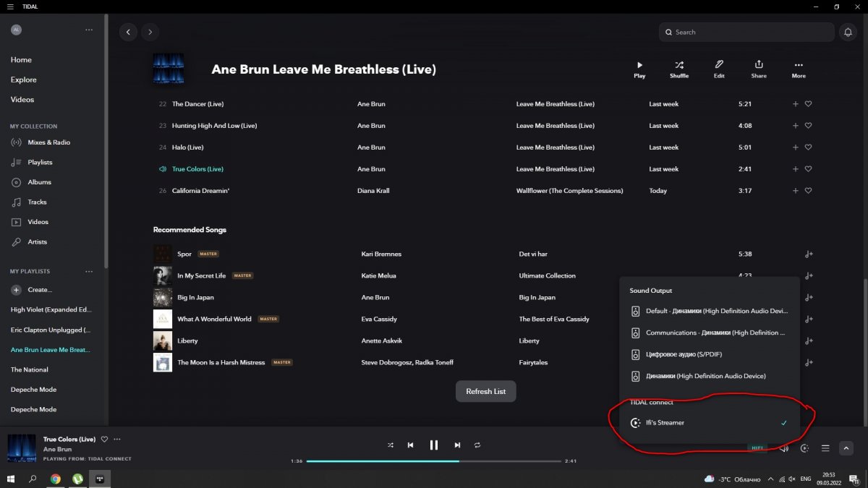
Task: Open the Windows Start menu
Action: pos(11,479)
